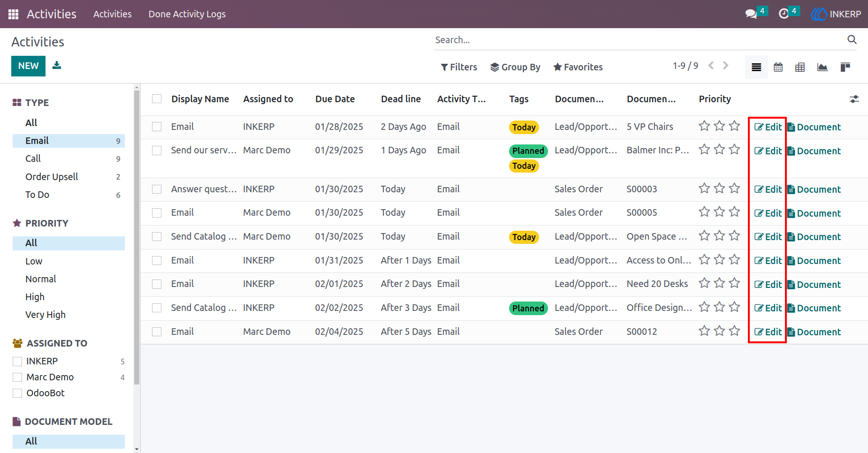The height and width of the screenshot is (453, 868).
Task: Select Call type filter
Action: (x=69, y=159)
